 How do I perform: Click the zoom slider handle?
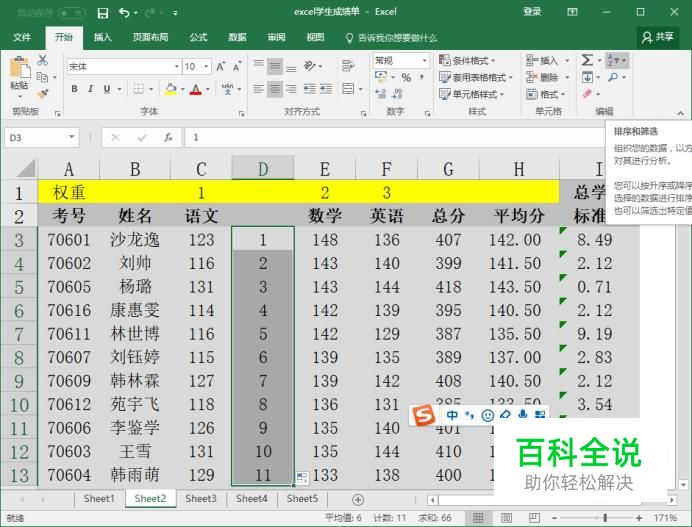point(605,518)
